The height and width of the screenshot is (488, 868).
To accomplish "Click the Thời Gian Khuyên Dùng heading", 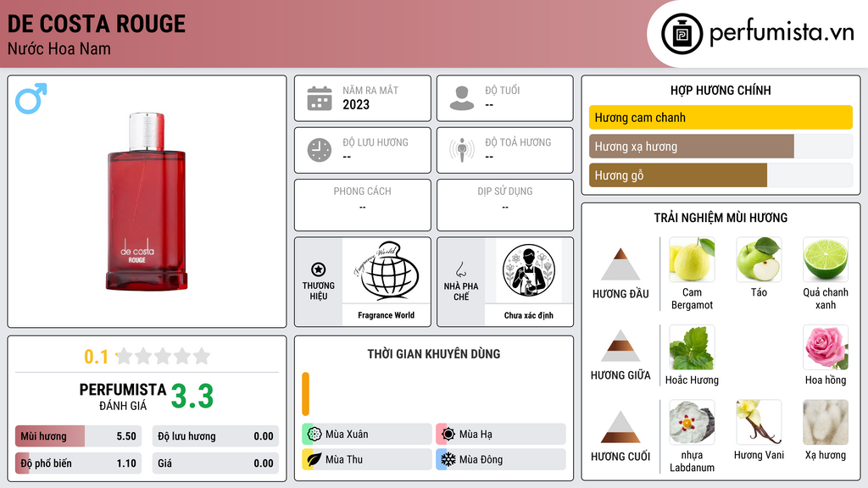I will 434,354.
